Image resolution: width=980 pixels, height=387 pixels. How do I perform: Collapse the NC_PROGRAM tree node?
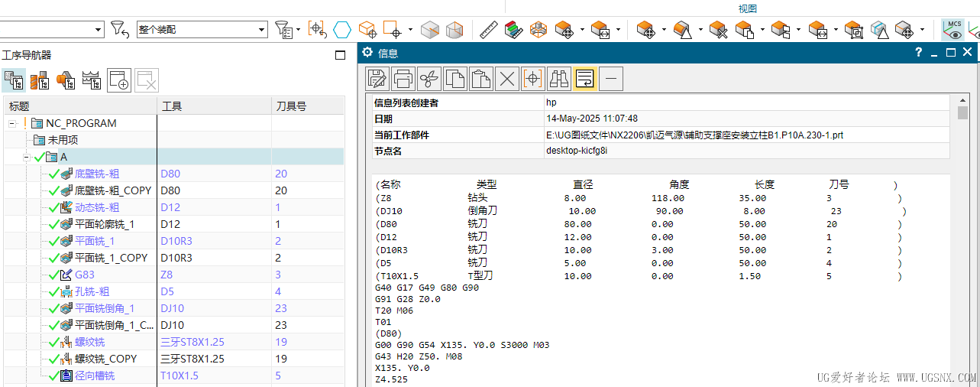coord(12,123)
